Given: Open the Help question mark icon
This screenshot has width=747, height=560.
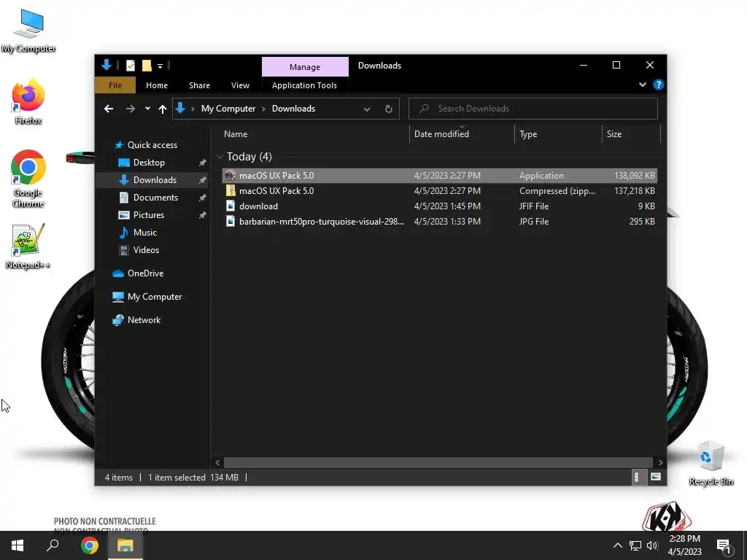Looking at the screenshot, I should pos(659,85).
